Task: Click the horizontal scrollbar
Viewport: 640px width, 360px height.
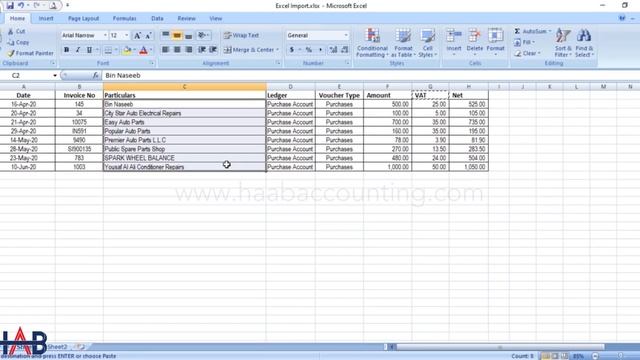Action: tap(500, 347)
